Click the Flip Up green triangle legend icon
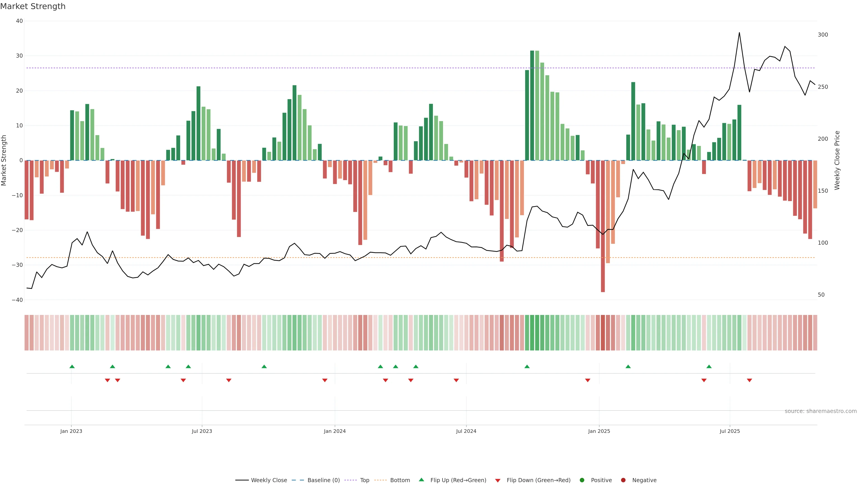 [421, 480]
